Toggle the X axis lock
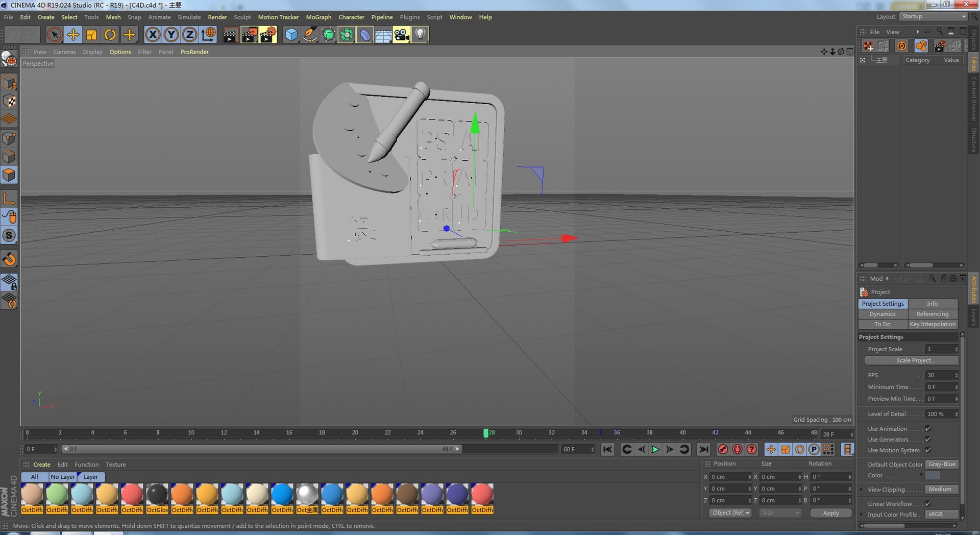980x535 pixels. pos(153,35)
